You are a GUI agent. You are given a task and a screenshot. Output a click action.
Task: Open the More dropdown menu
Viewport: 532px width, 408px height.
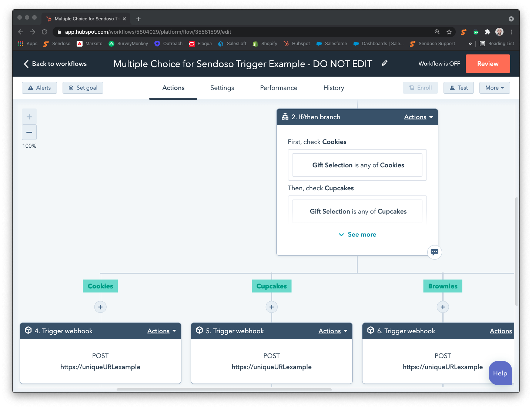[494, 88]
